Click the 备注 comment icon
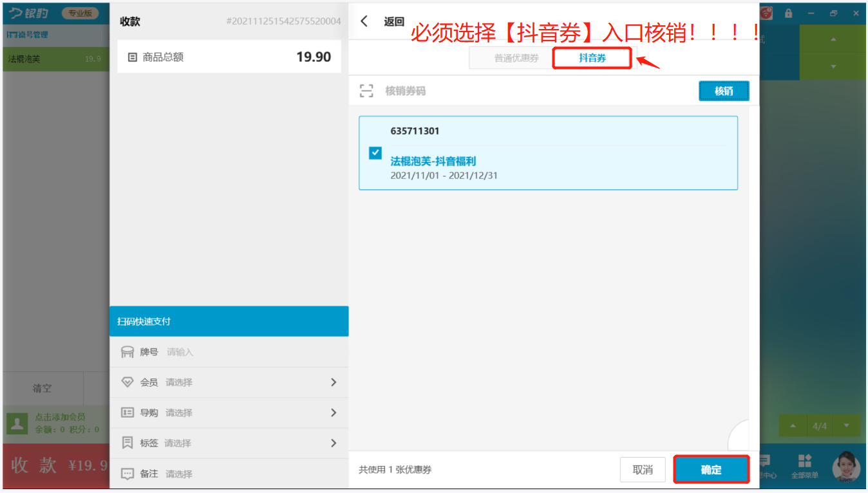868x493 pixels. tap(127, 474)
